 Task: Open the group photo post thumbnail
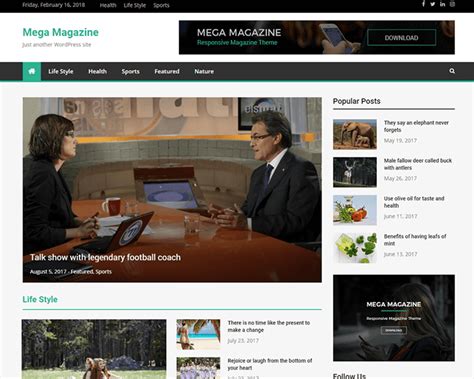point(198,368)
